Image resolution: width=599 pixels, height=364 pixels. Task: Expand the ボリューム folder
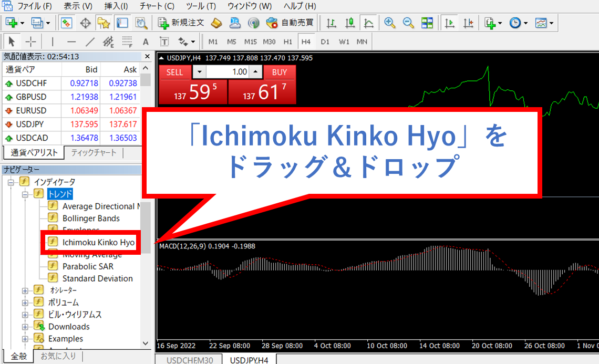pyautogui.click(x=25, y=303)
